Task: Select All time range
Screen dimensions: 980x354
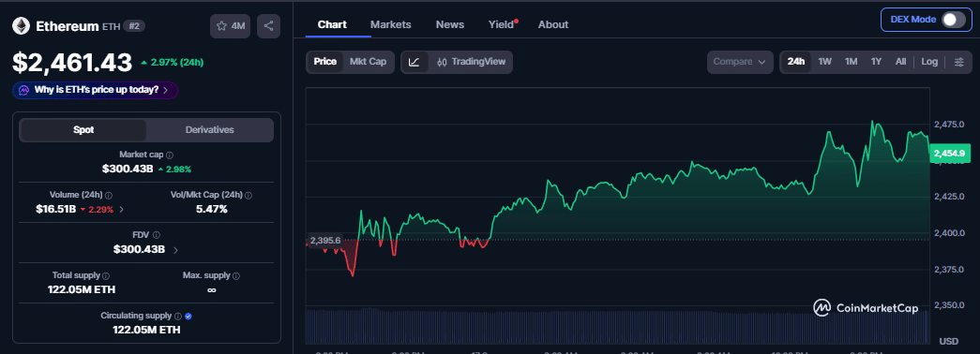Action: pos(900,62)
